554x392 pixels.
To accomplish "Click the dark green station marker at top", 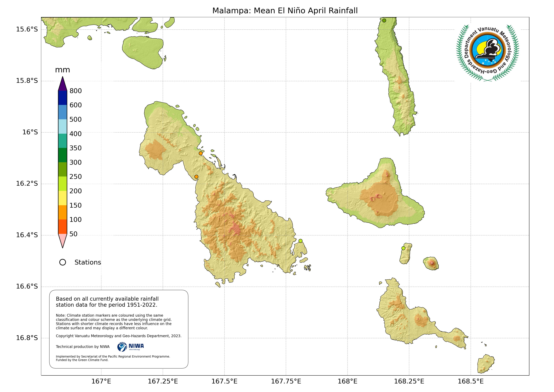I will coord(384,21).
